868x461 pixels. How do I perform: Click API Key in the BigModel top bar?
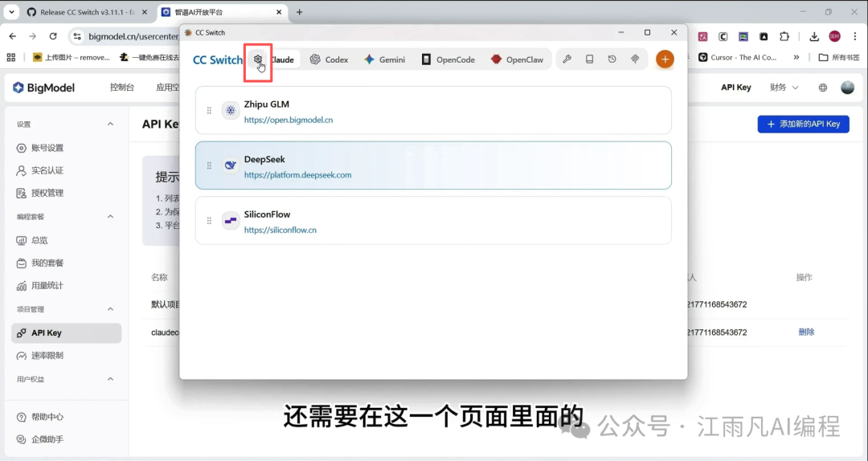(x=735, y=88)
